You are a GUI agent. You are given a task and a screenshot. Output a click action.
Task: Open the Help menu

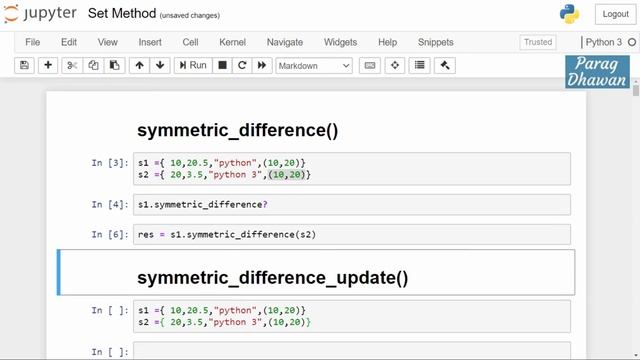tap(387, 42)
